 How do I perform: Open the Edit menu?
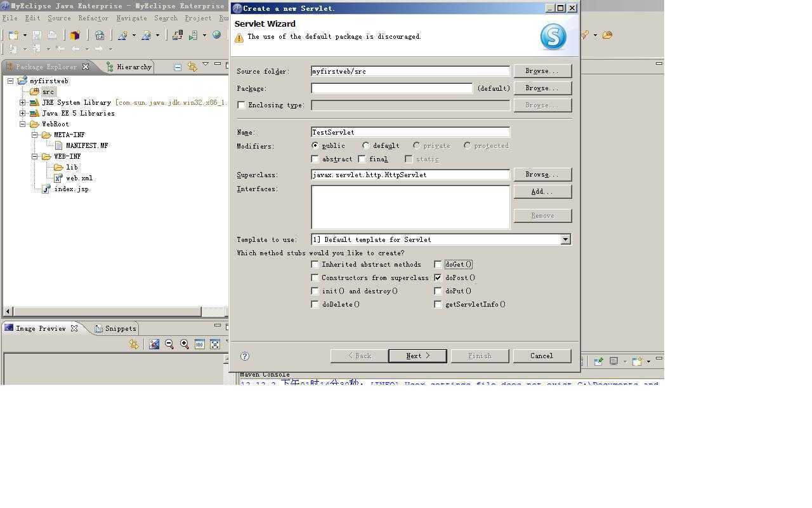point(32,18)
